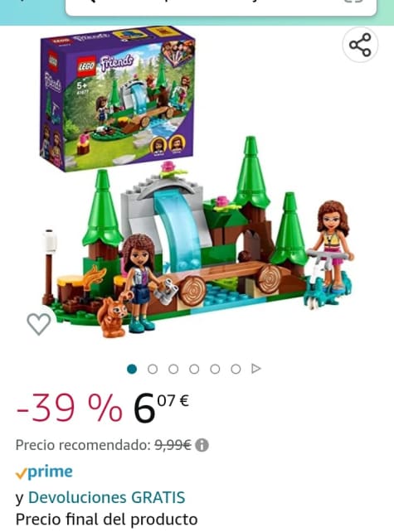Tap Precio final del producto text

[107, 520]
